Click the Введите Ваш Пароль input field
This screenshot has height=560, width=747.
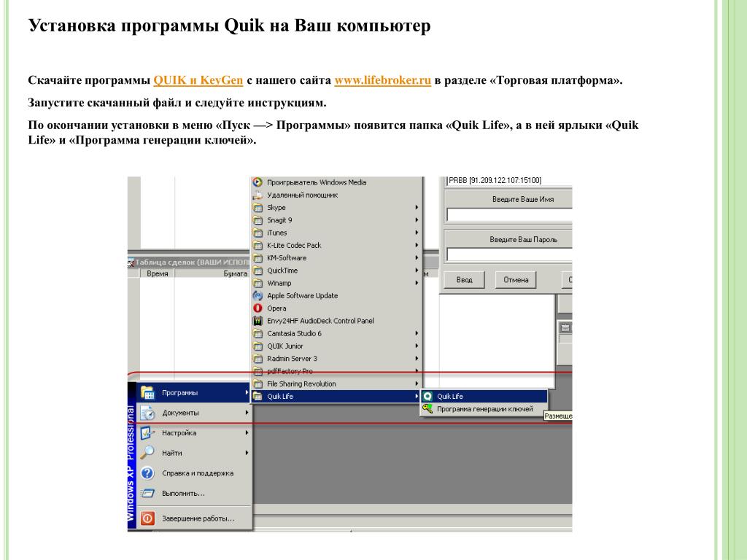[509, 254]
